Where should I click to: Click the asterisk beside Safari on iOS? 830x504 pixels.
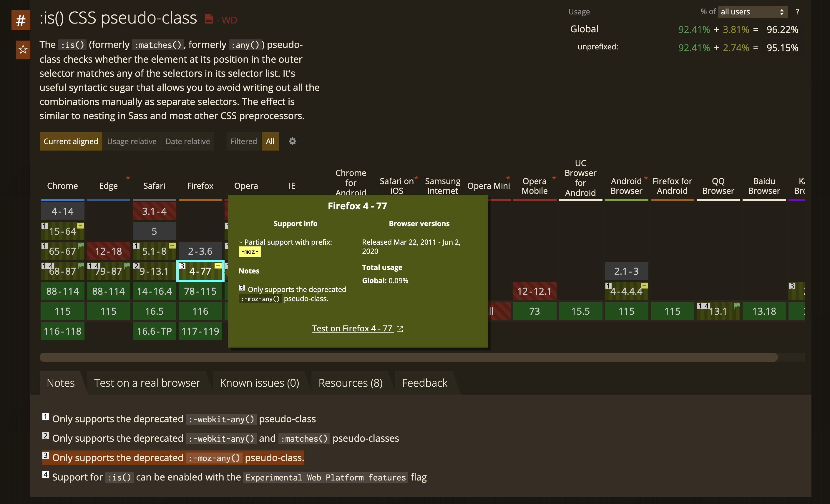416,178
